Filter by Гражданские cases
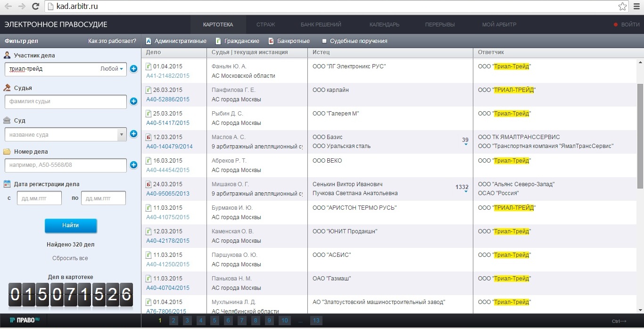The height and width of the screenshot is (329, 644). [x=238, y=41]
